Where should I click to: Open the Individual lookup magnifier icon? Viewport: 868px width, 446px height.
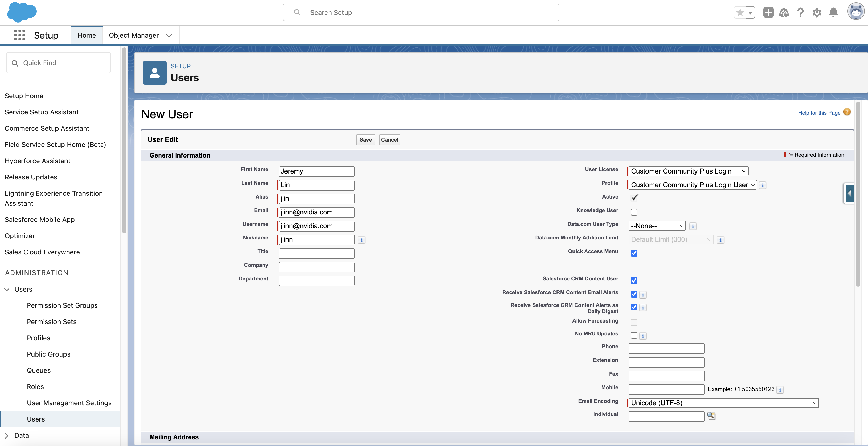[x=711, y=416]
